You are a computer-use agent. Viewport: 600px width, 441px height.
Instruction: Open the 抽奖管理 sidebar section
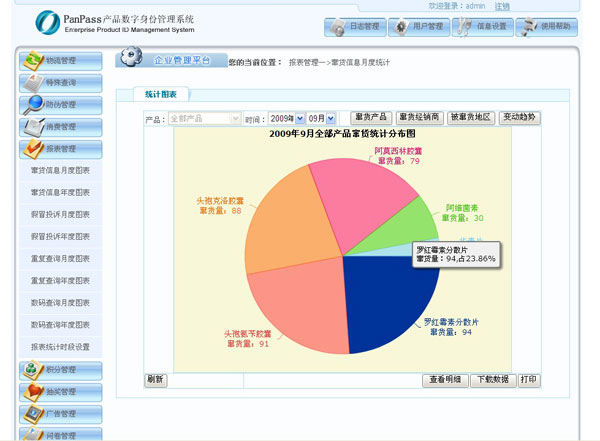click(32, 392)
